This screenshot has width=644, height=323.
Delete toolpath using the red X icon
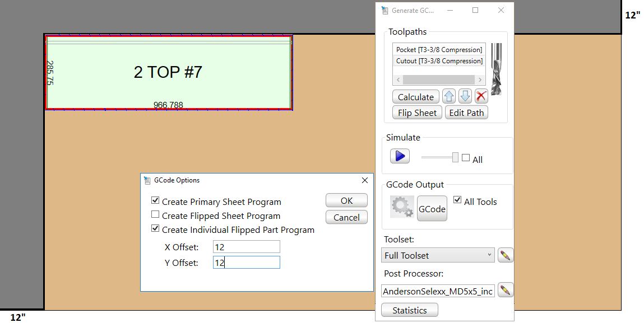(x=481, y=96)
